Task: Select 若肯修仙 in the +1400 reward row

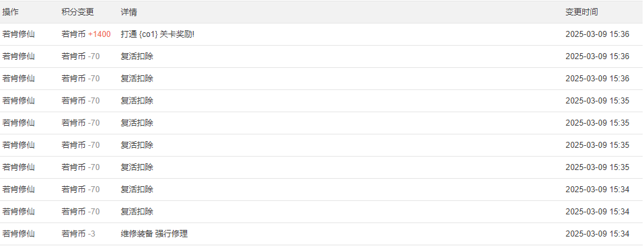Action: click(x=18, y=34)
